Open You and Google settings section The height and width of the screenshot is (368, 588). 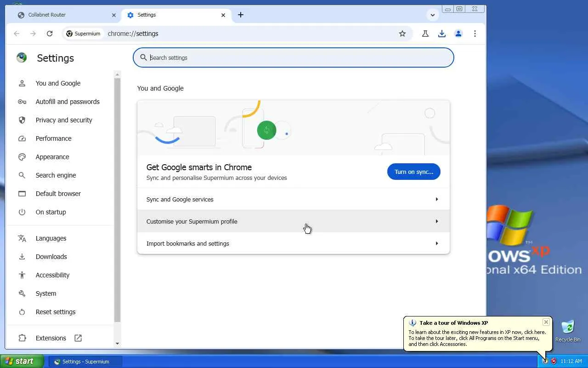(58, 83)
